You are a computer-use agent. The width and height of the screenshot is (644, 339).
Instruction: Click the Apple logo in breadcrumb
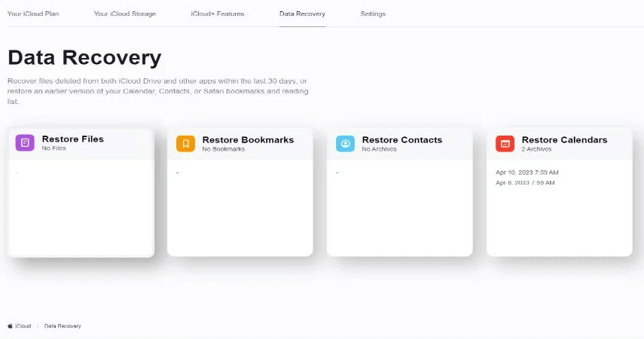[x=11, y=326]
